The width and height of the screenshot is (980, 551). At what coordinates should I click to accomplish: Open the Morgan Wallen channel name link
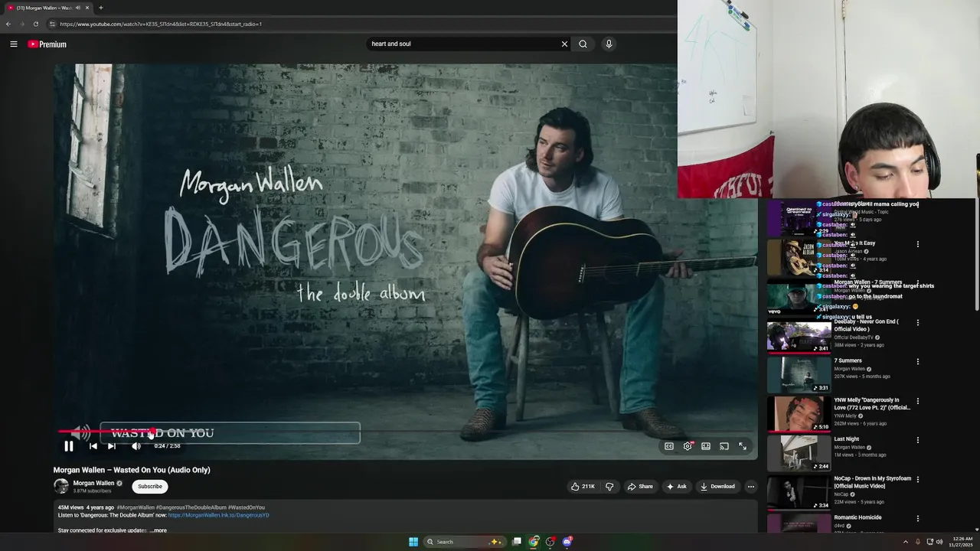click(x=93, y=483)
